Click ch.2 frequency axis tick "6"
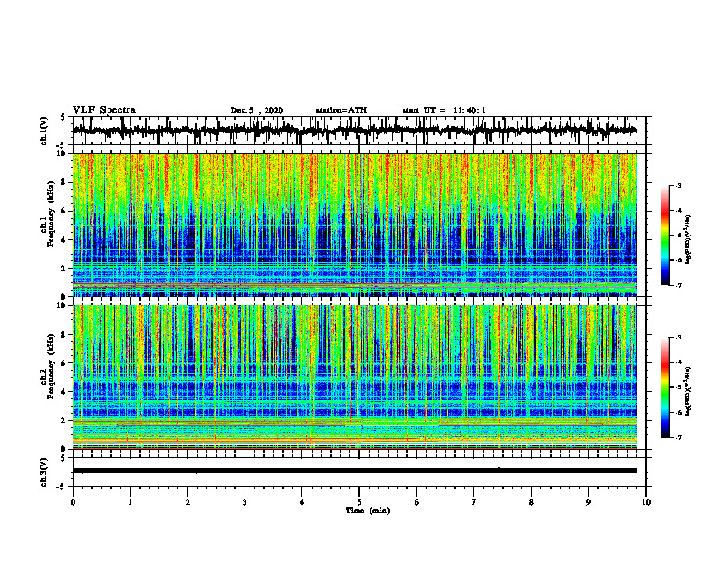Image resolution: width=728 pixels, height=563 pixels. 64,362
